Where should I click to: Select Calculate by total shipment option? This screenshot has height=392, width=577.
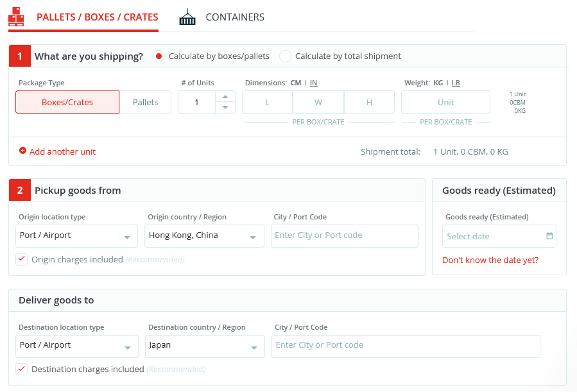pos(285,56)
